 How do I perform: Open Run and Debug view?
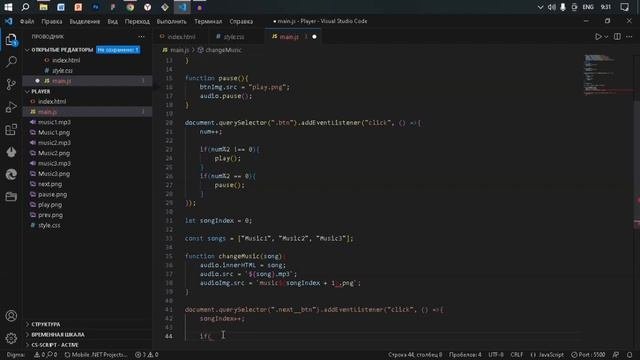pos(11,107)
